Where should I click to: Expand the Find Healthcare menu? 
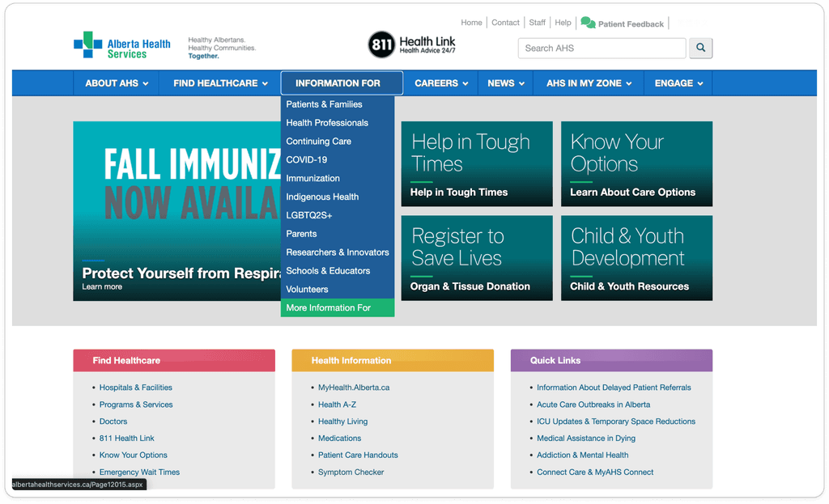220,83
